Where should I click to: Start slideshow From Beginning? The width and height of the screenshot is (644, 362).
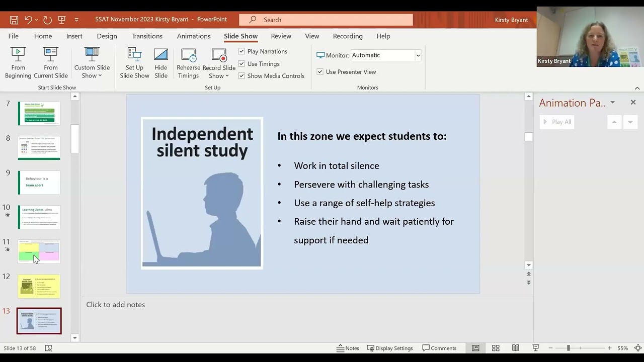tap(18, 62)
